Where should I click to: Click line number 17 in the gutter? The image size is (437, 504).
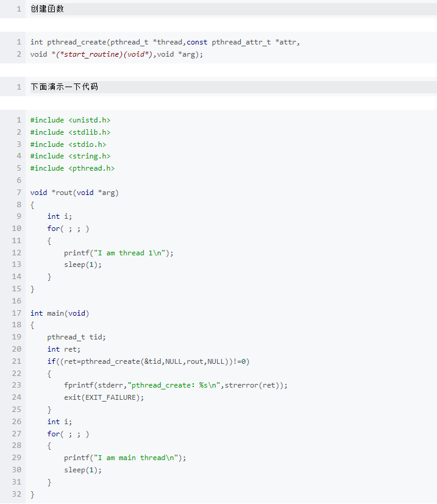16,313
